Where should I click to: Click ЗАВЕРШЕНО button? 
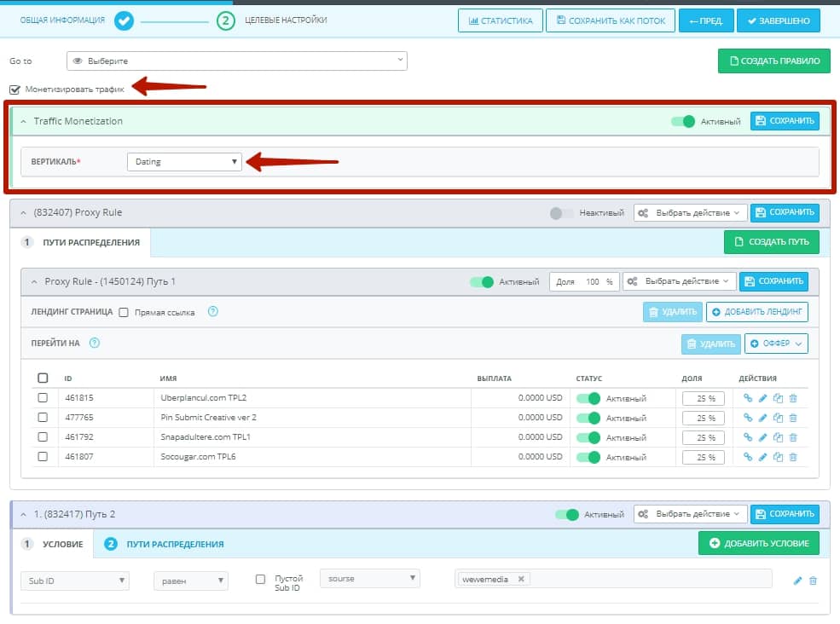[x=779, y=21]
